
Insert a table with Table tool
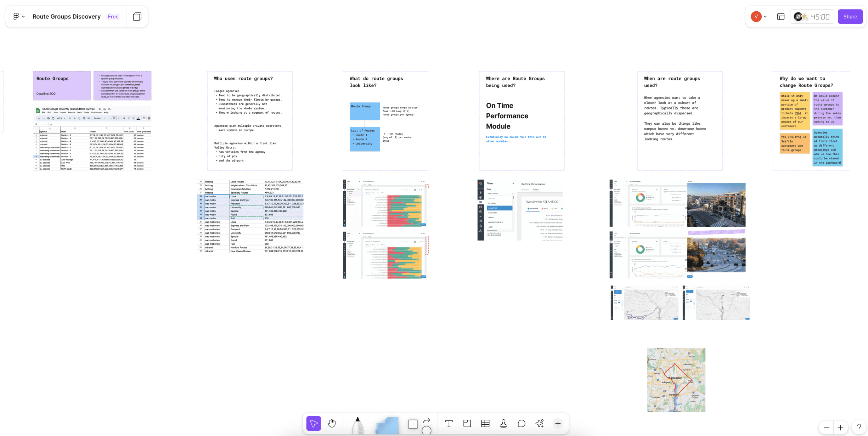(485, 424)
